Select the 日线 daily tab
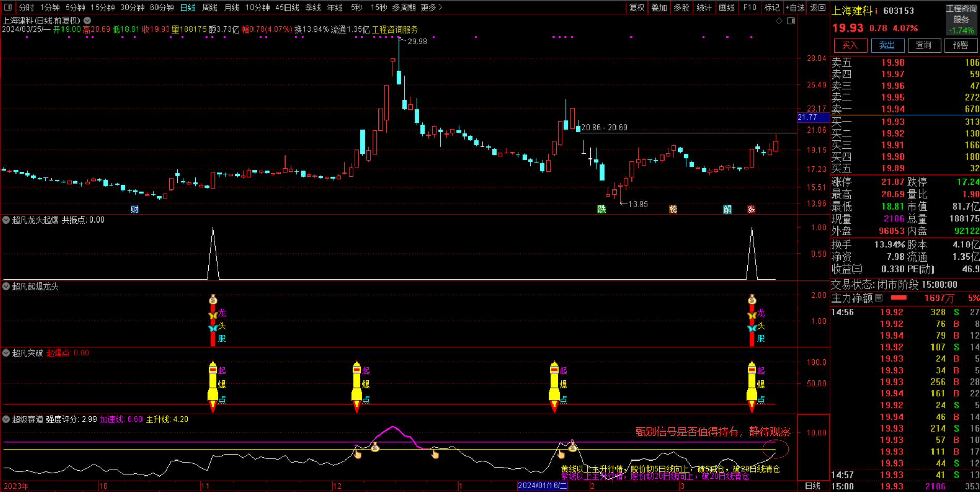This screenshot has width=980, height=492. pyautogui.click(x=188, y=8)
